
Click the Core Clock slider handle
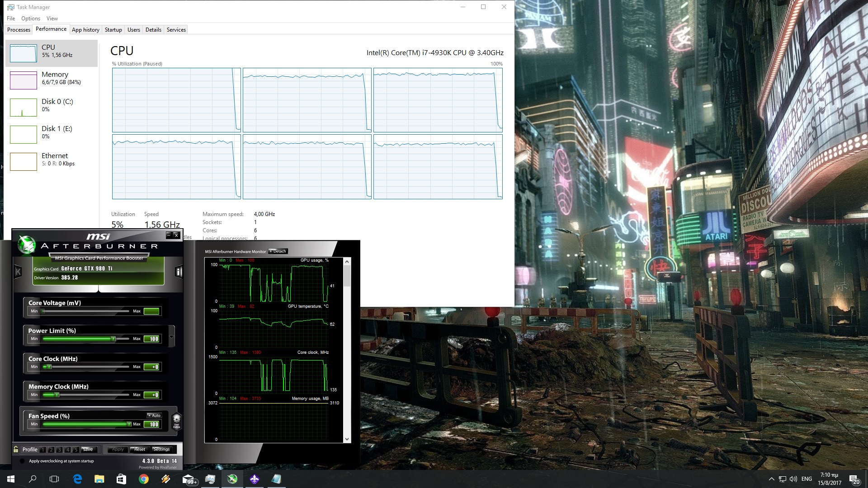49,367
